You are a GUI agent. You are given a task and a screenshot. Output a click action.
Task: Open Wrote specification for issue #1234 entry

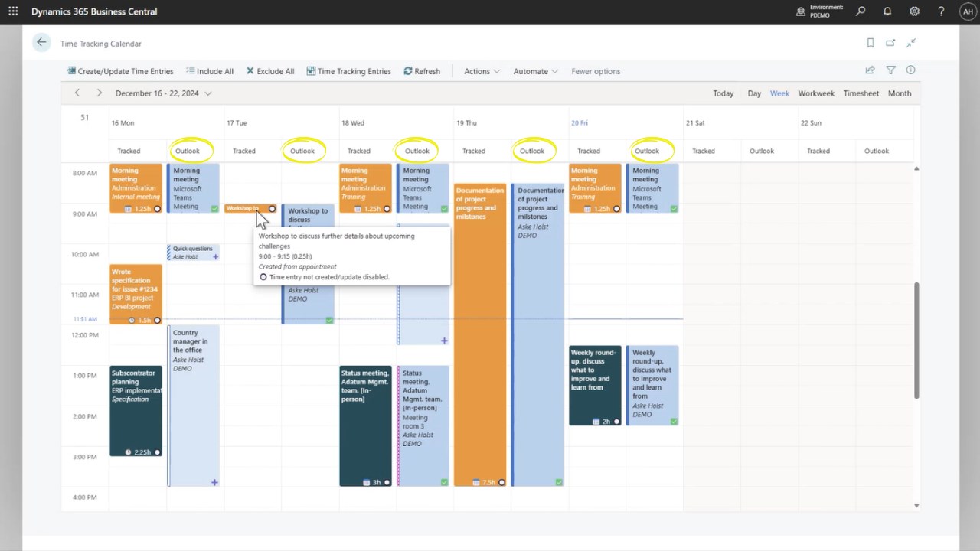point(136,294)
